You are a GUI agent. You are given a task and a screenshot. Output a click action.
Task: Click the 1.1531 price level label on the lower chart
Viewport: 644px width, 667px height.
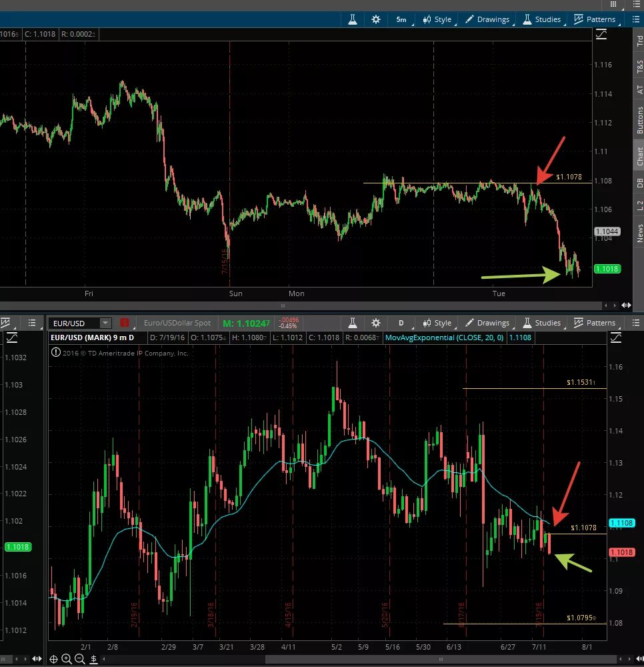pyautogui.click(x=581, y=382)
